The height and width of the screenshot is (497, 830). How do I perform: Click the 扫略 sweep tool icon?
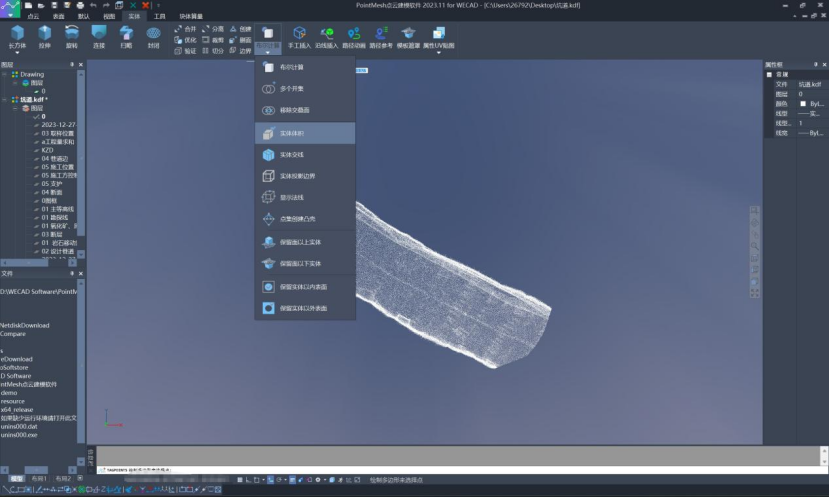click(x=126, y=36)
